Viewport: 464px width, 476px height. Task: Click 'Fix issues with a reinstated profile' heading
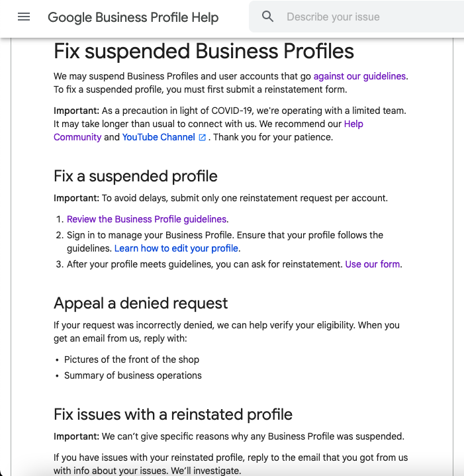[173, 414]
